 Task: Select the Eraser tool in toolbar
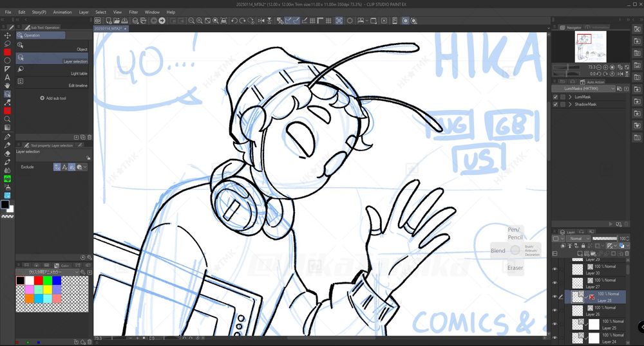point(7,153)
